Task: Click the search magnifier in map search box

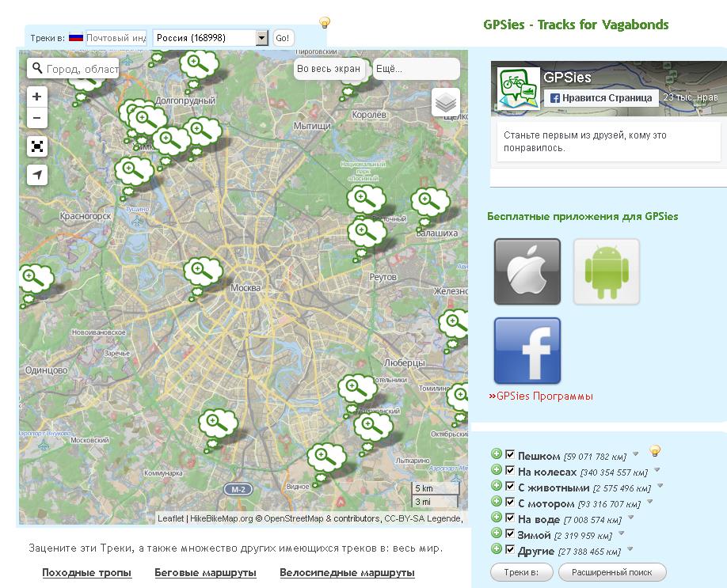Action: point(37,69)
